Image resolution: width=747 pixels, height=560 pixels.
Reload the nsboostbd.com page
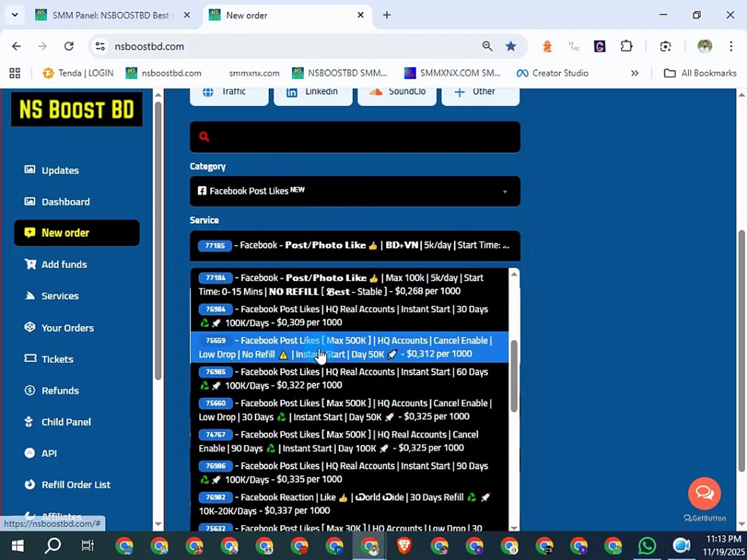(x=69, y=46)
